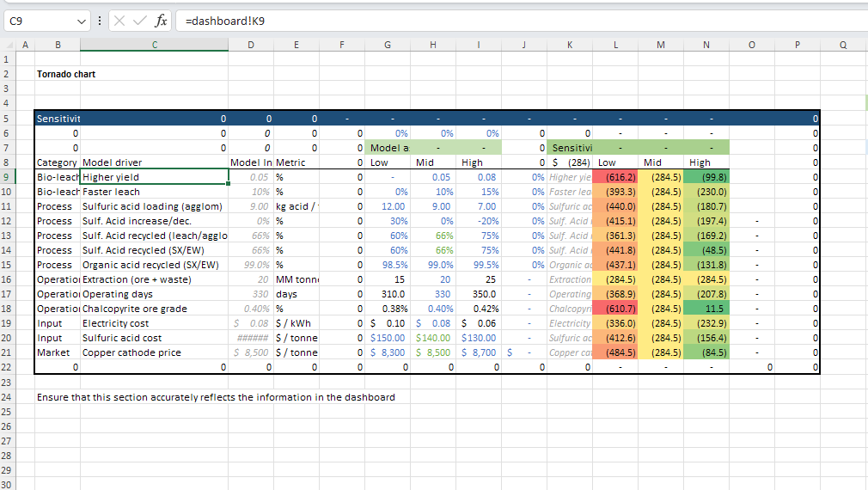Click the 'Ensure that this section accurately' note

216,397
